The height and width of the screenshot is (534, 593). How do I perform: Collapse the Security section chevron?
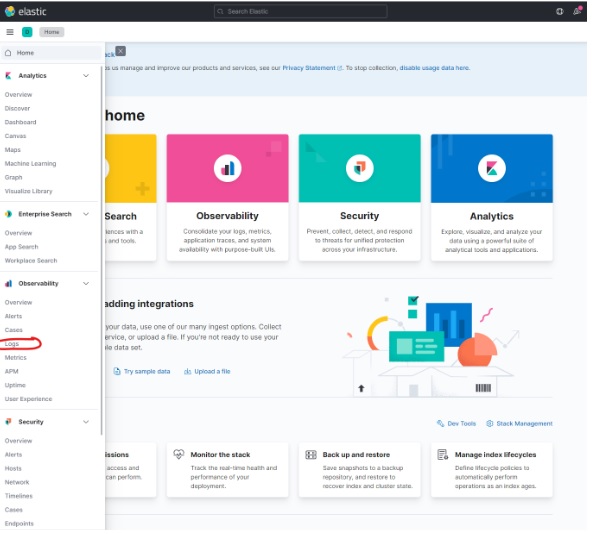(86, 422)
